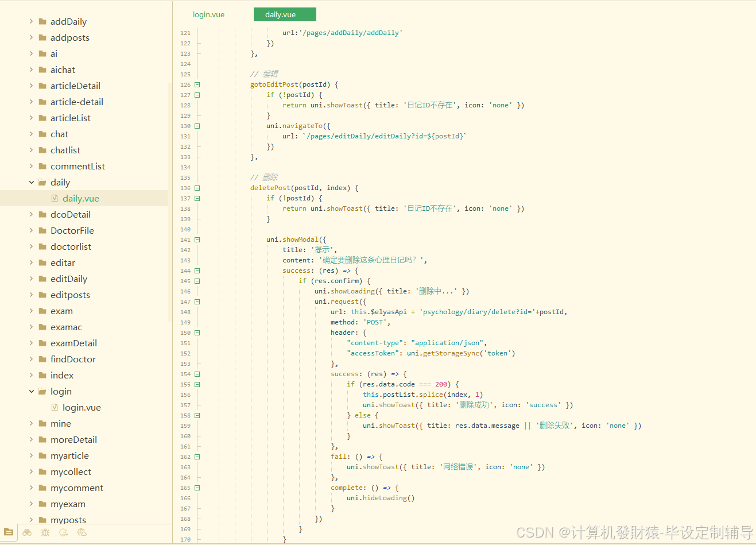The height and width of the screenshot is (545, 756).
Task: Click the login.vue file icon in tree
Action: point(55,407)
